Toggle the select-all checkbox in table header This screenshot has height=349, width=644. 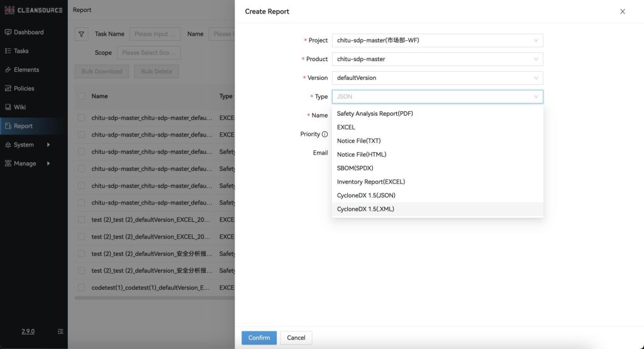[x=81, y=96]
